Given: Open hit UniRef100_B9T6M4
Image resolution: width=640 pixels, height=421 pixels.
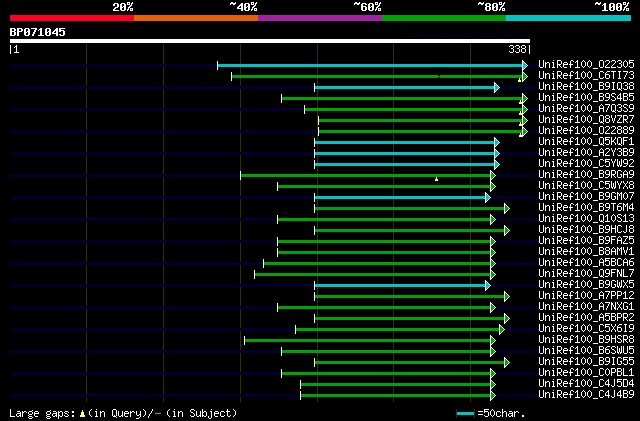Looking at the screenshot, I should tap(586, 207).
